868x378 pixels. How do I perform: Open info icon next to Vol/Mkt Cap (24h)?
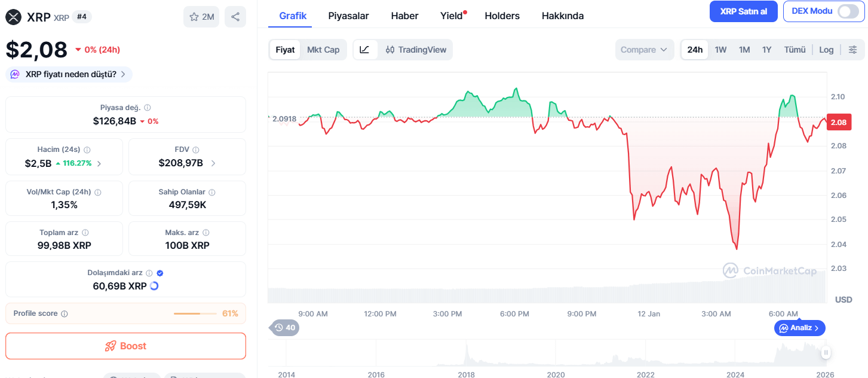coord(98,193)
